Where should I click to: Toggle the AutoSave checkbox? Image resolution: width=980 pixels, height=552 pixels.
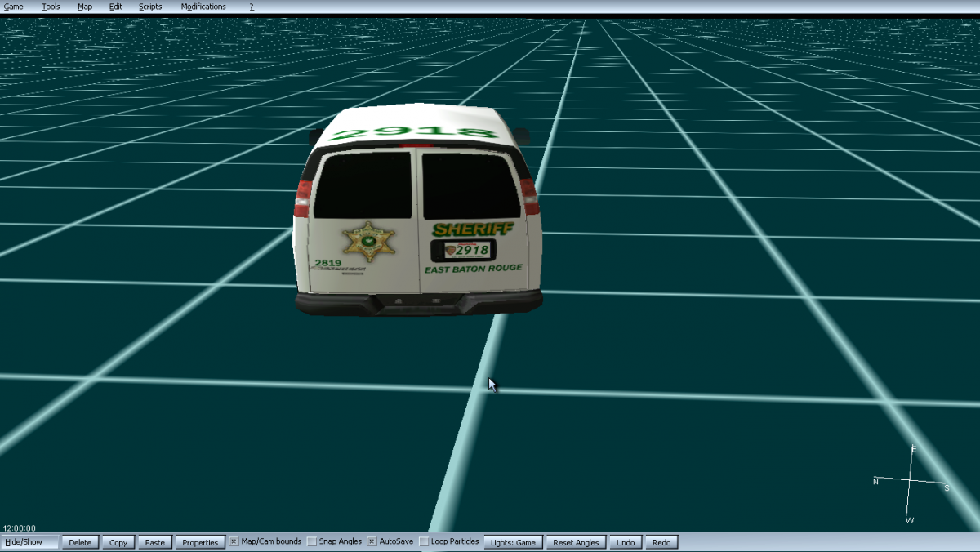tap(372, 541)
